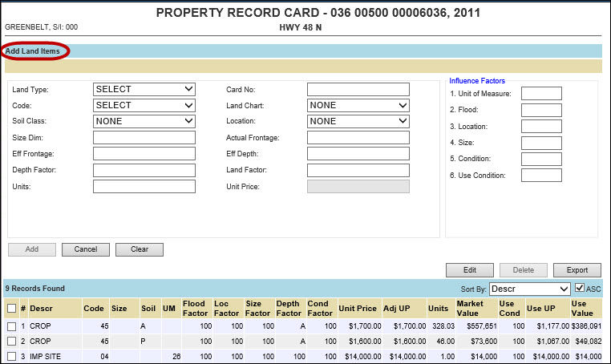Click the Use Condition influence factor field
Viewport: 611px width, 364px height.
(541, 175)
